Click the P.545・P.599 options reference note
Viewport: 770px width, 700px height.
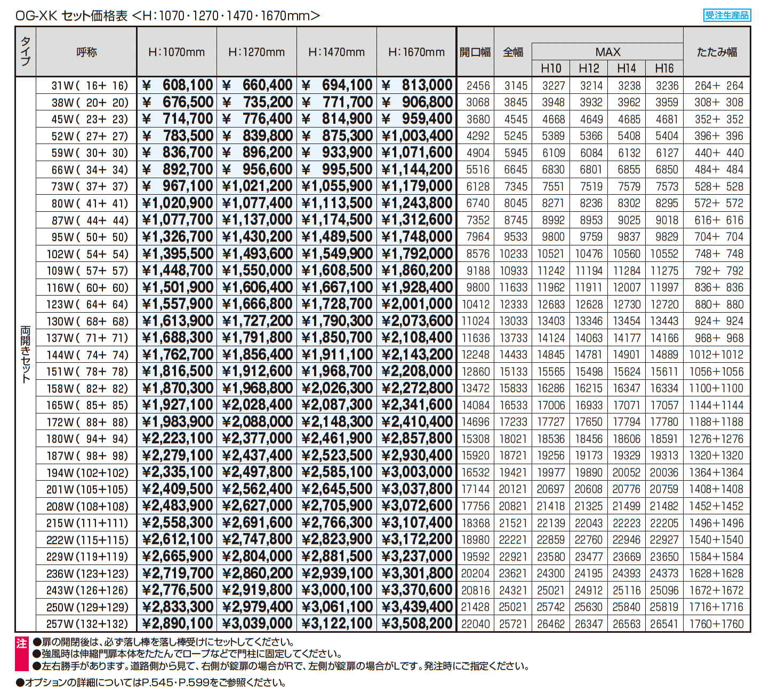tap(151, 682)
